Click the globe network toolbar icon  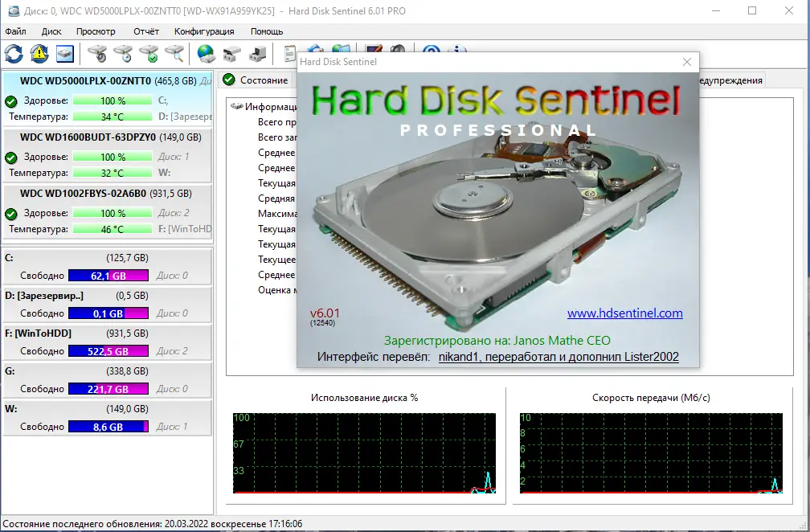click(x=204, y=53)
